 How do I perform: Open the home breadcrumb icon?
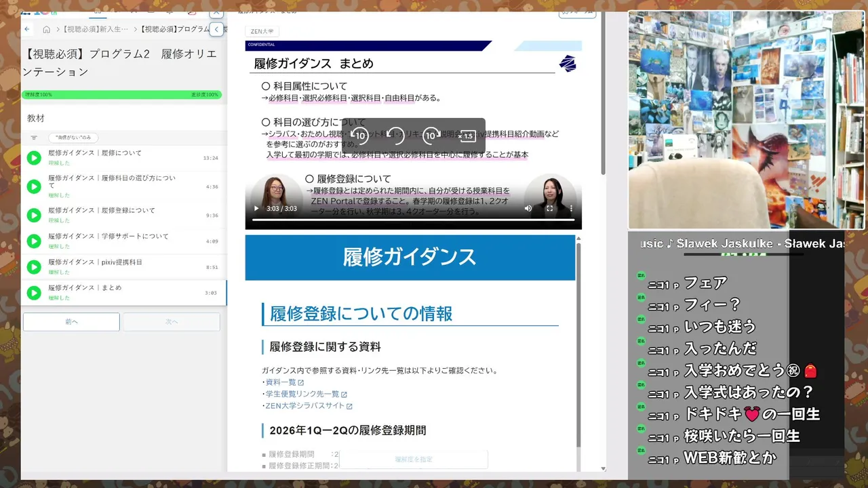point(46,29)
